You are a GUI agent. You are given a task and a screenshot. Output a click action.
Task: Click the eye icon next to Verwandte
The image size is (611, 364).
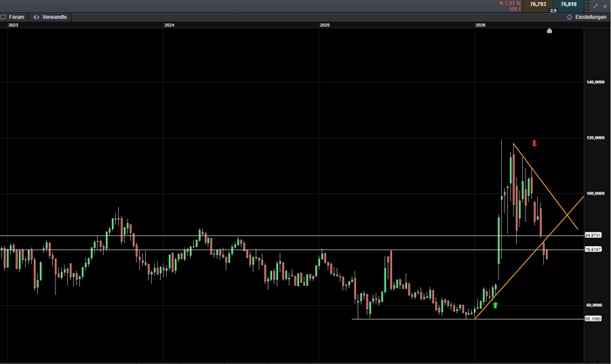(x=36, y=17)
